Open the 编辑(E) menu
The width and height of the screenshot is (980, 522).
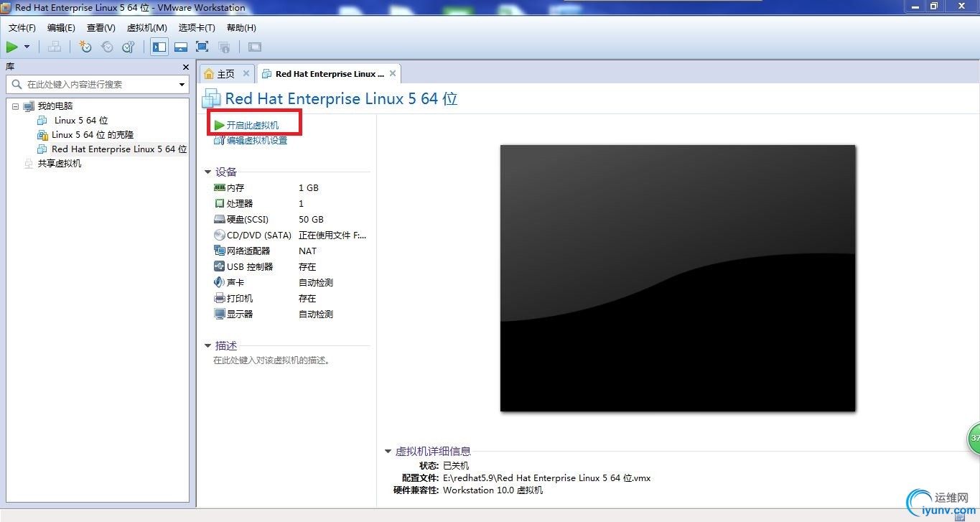(61, 28)
